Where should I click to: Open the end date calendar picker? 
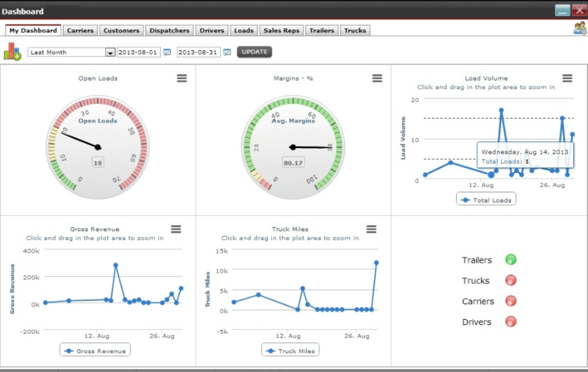coord(227,52)
